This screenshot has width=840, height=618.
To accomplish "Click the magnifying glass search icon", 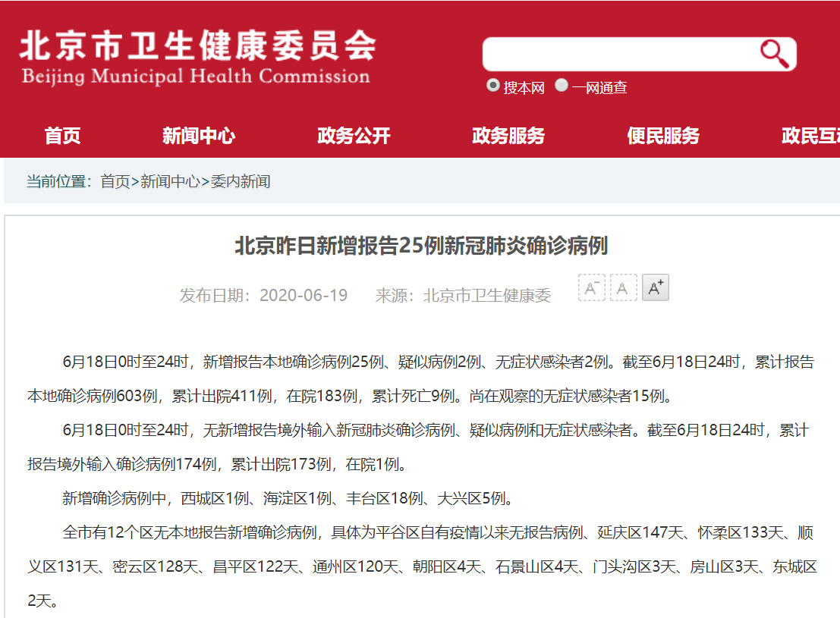I will point(774,53).
